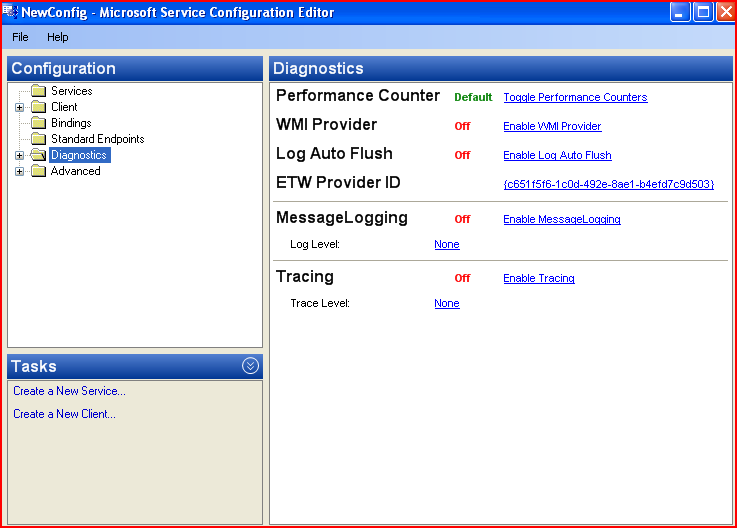The height and width of the screenshot is (528, 737).
Task: Click Enable Tracing link
Action: pos(539,278)
